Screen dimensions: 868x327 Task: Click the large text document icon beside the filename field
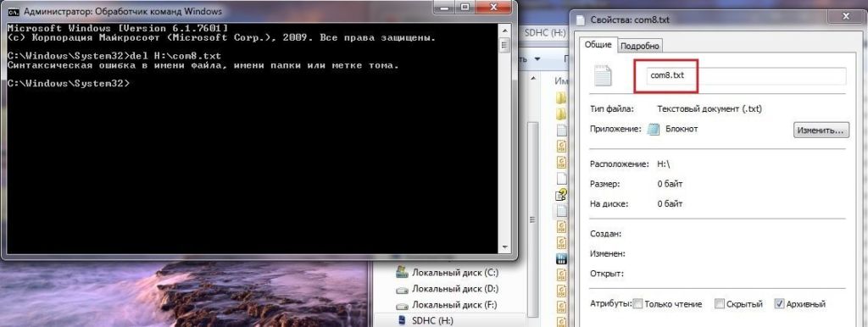603,75
